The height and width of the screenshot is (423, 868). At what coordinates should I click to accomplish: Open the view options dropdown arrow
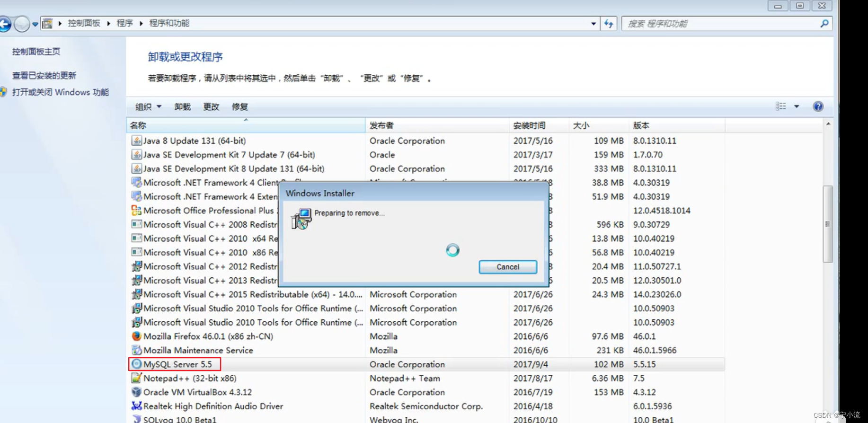(797, 106)
